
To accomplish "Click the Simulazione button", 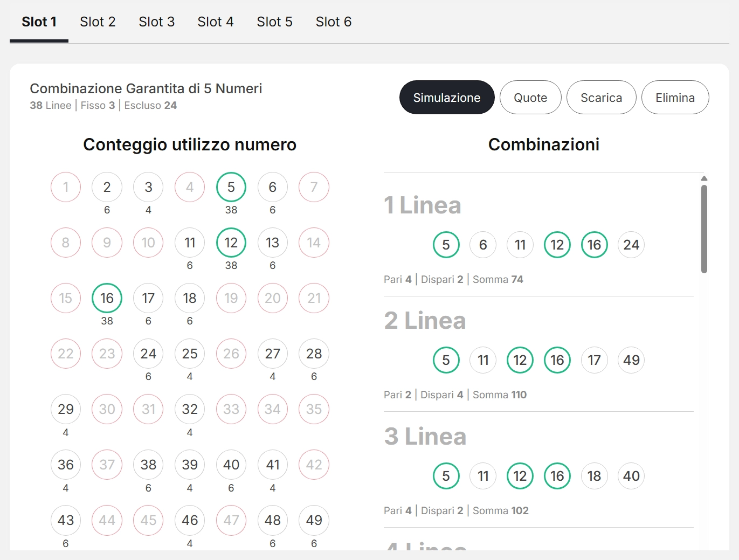I will 446,98.
